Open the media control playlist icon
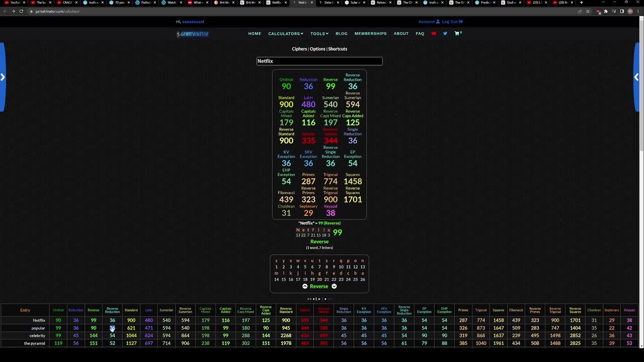Viewport: 644px width, 362px height. [x=614, y=11]
